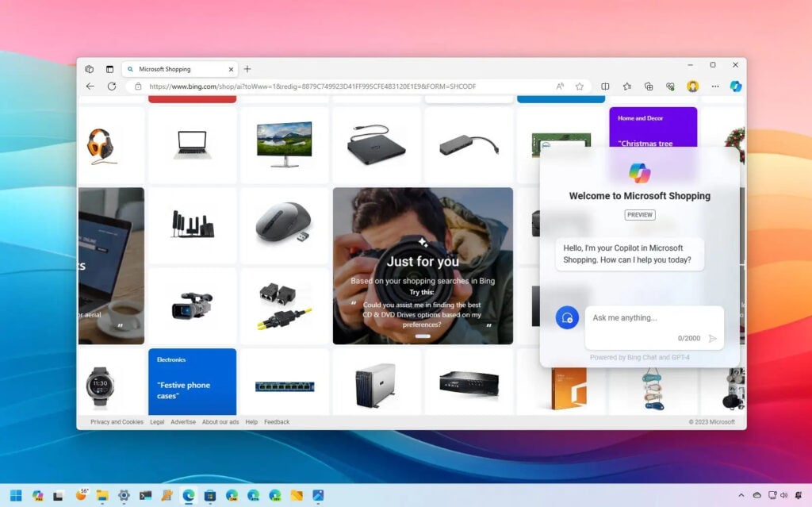Click the browser back arrow
812x507 pixels.
click(90, 86)
